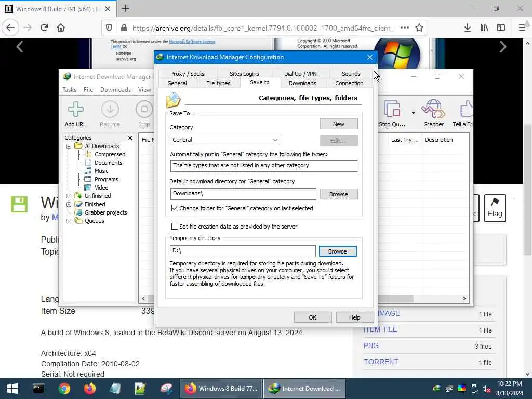Close the Categories panel with its X
This screenshot has height=399, width=532.
tap(130, 138)
